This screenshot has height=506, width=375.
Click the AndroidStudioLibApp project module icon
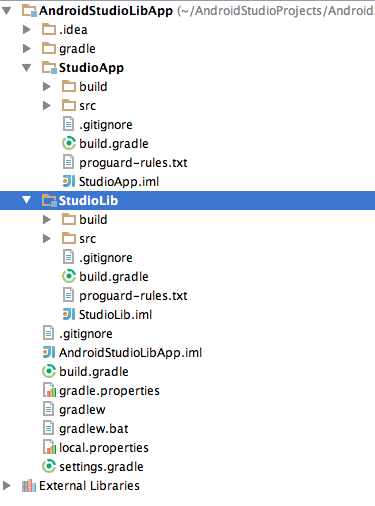pyautogui.click(x=29, y=11)
